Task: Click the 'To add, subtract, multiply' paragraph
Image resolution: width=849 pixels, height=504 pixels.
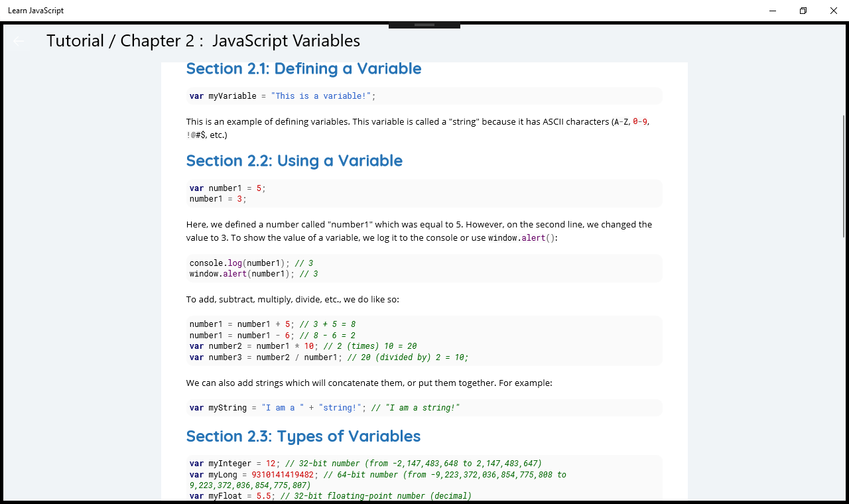Action: coord(293,300)
